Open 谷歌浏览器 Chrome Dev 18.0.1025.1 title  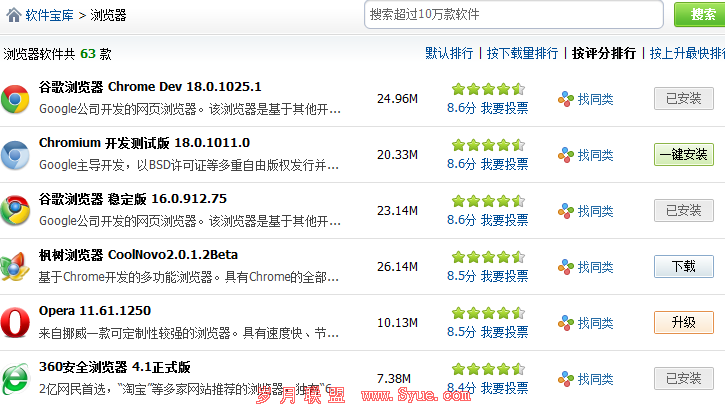(x=150, y=87)
